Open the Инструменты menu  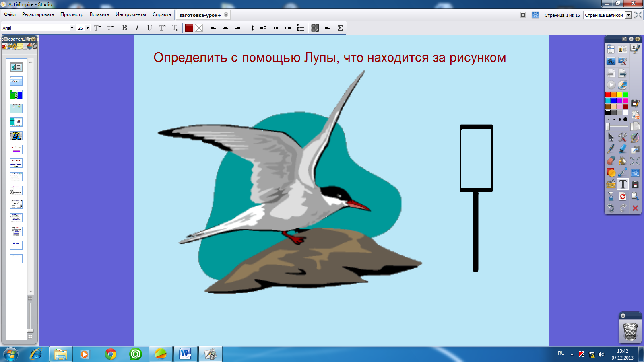pos(131,14)
